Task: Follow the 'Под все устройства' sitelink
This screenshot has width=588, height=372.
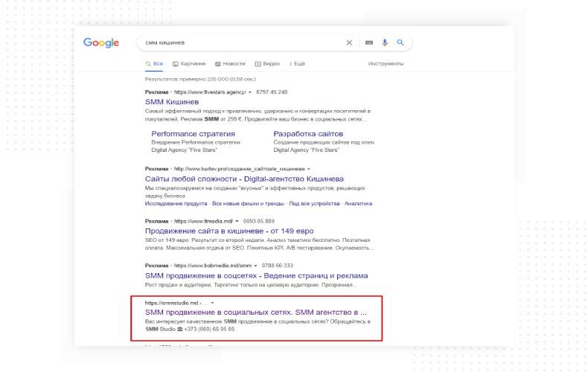Action: 314,204
